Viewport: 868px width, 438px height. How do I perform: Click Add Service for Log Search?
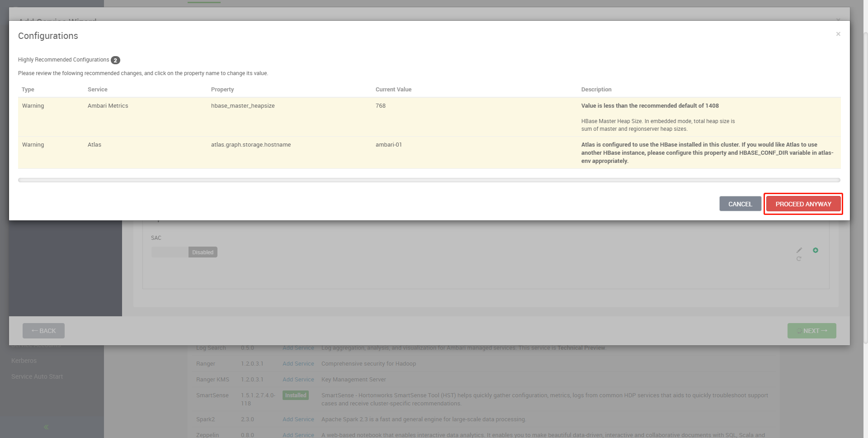pos(298,348)
